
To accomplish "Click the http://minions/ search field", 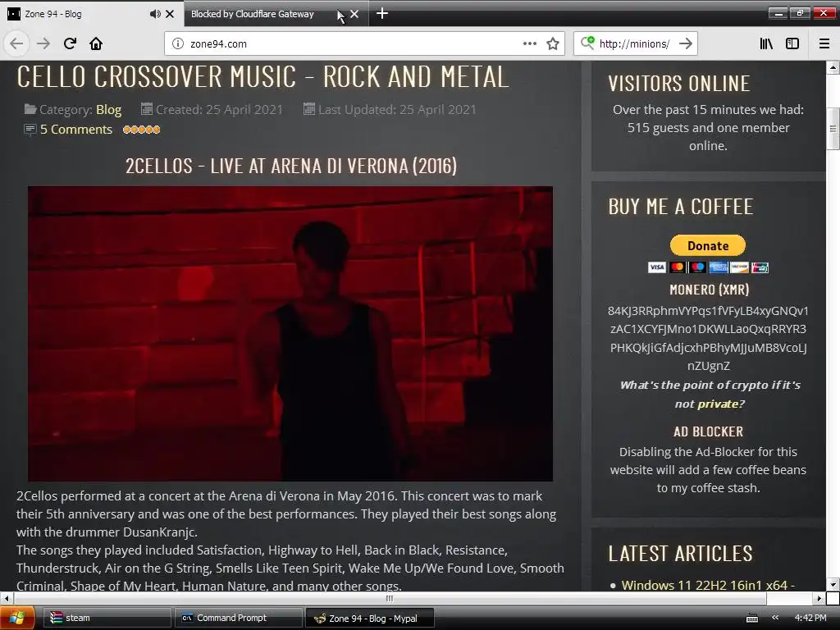I will (x=634, y=44).
